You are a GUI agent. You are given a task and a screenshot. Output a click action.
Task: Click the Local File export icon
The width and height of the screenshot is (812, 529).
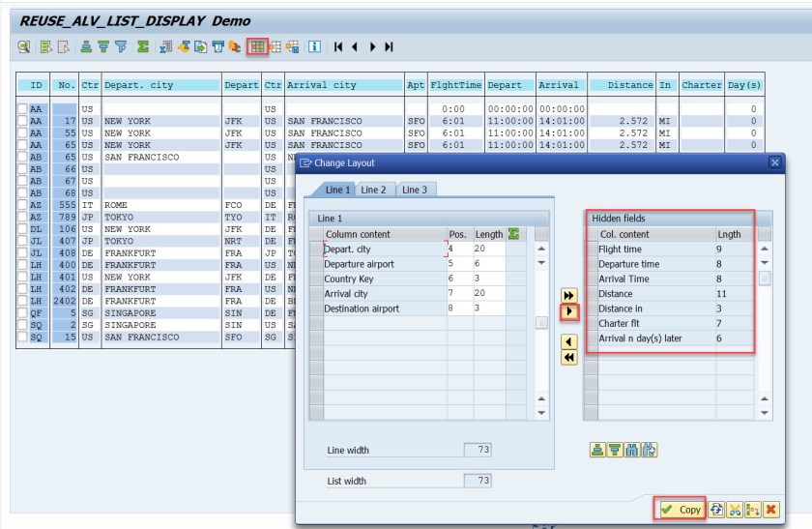tap(200, 47)
